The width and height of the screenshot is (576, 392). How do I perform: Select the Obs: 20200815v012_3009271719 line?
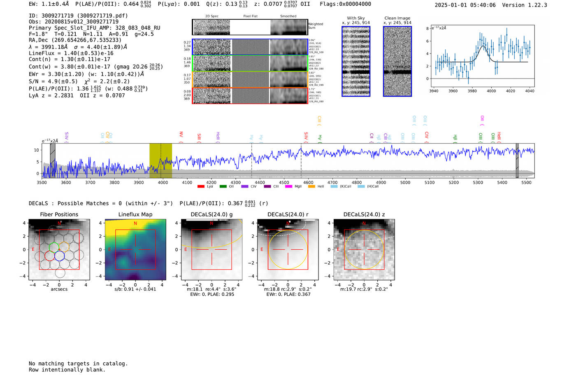[74, 22]
